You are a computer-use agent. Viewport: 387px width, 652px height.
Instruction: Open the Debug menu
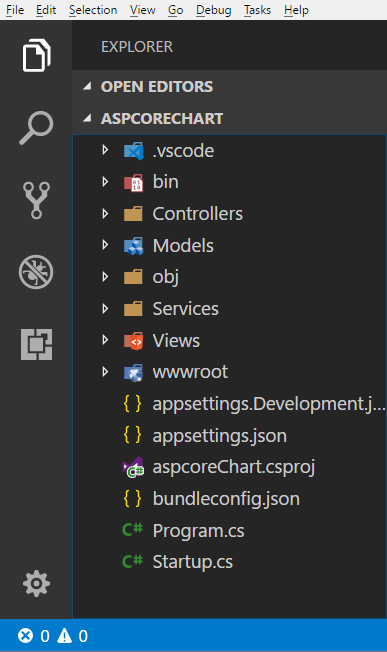click(214, 10)
